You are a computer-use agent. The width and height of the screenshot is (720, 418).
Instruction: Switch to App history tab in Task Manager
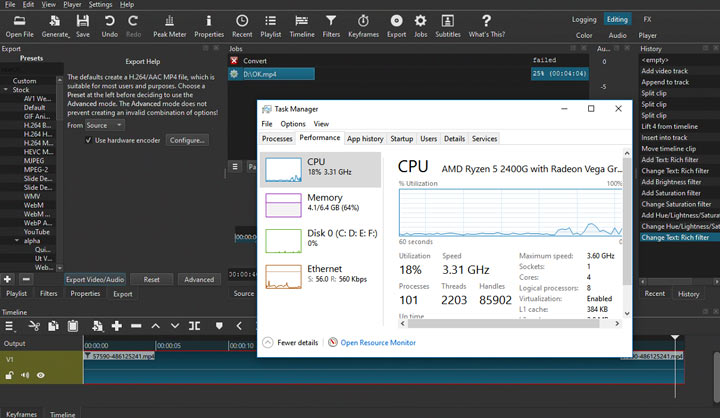(x=364, y=138)
